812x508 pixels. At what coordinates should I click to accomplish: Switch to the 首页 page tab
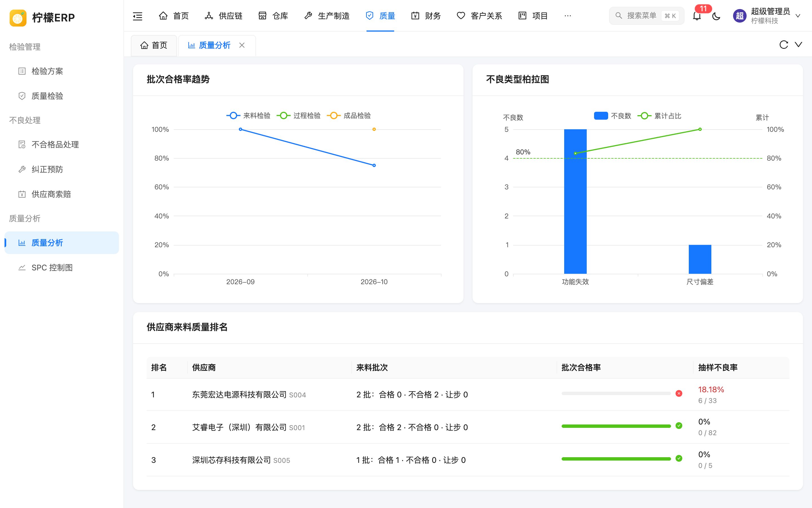[x=154, y=45]
